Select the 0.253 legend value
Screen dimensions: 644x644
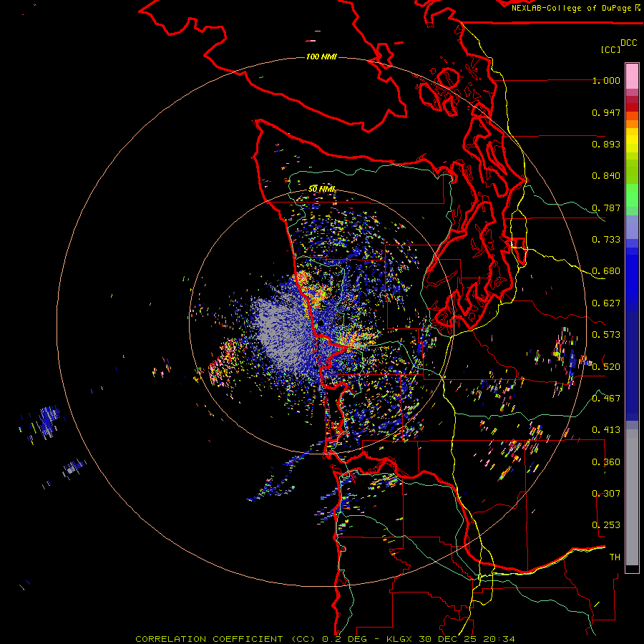[606, 525]
